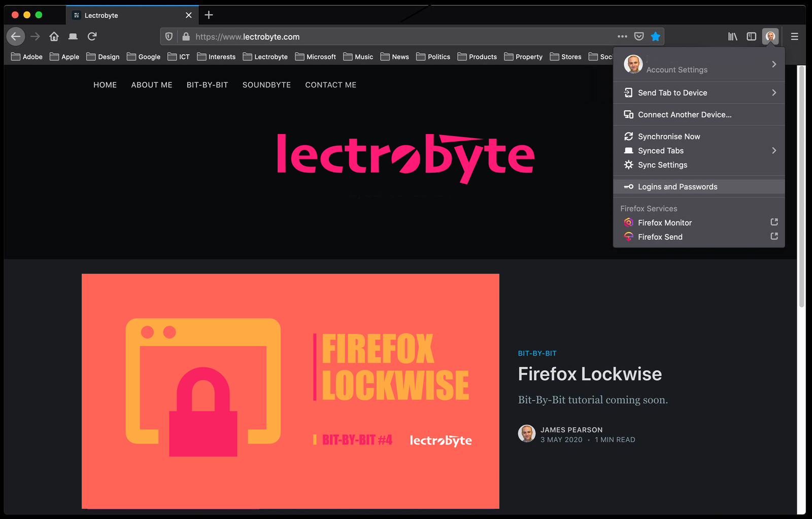This screenshot has height=519, width=812.
Task: Click the laptop icon next to reload
Action: [x=73, y=37]
